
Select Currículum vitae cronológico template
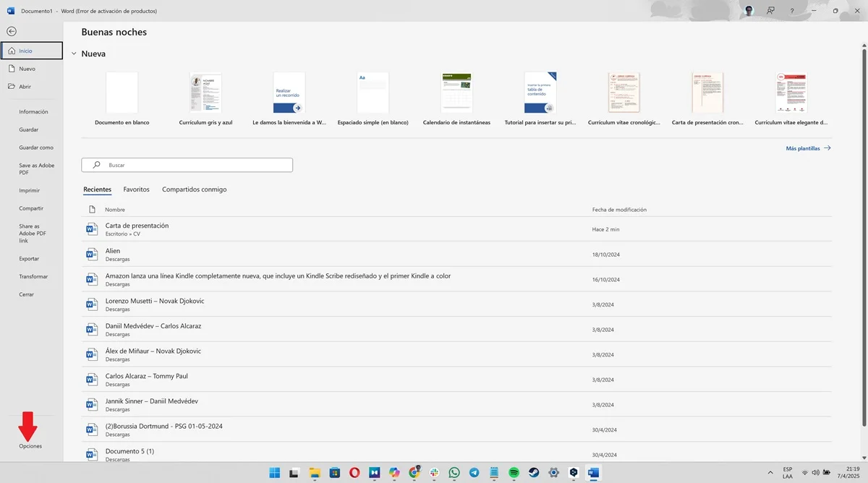(624, 99)
